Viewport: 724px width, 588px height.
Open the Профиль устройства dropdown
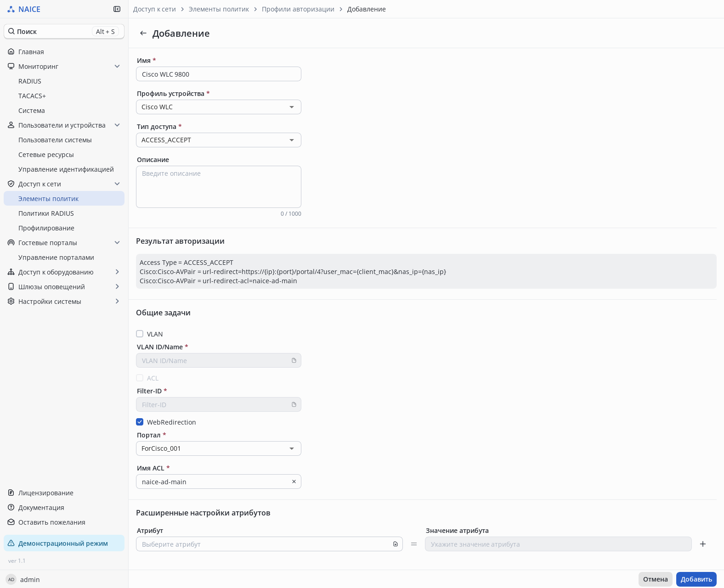point(219,107)
